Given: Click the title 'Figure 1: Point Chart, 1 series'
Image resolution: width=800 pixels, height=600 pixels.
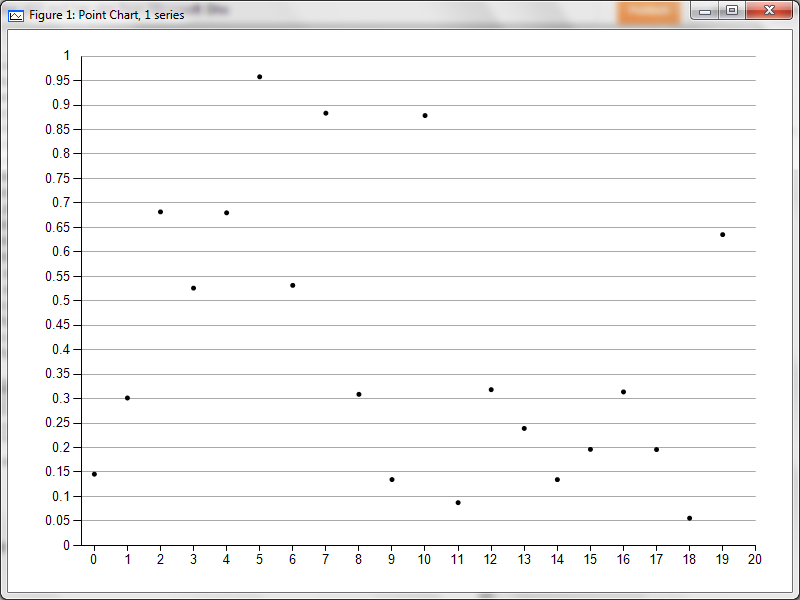Looking at the screenshot, I should (107, 15).
